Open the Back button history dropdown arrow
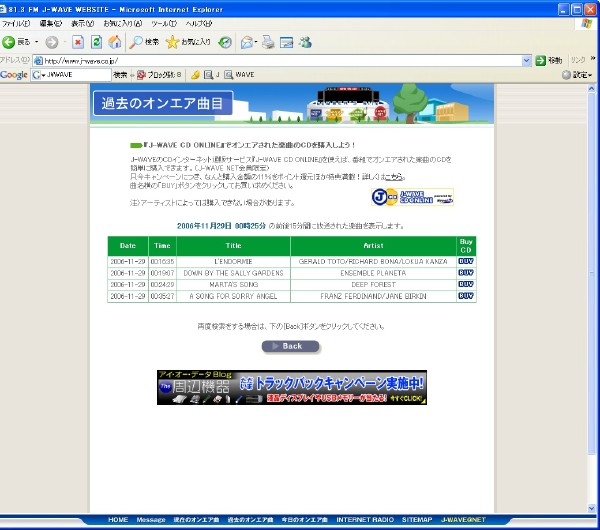This screenshot has width=600, height=530. pyautogui.click(x=36, y=42)
